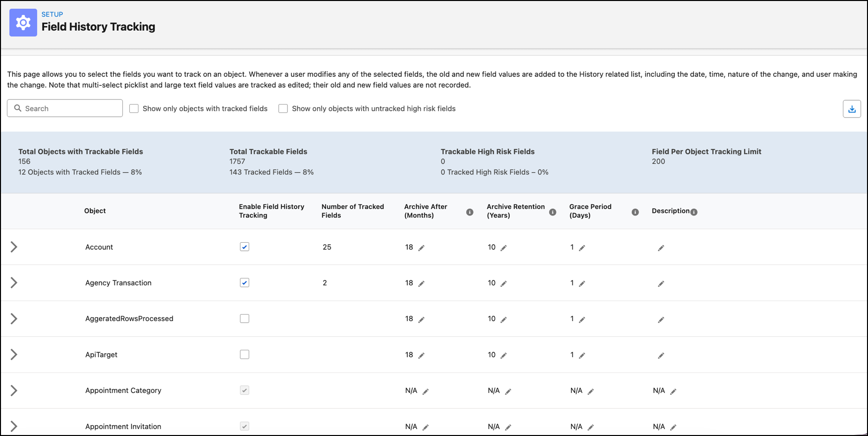The width and height of the screenshot is (868, 436).
Task: Edit AggeratedRowsProcessed description pencil icon
Action: click(x=661, y=320)
